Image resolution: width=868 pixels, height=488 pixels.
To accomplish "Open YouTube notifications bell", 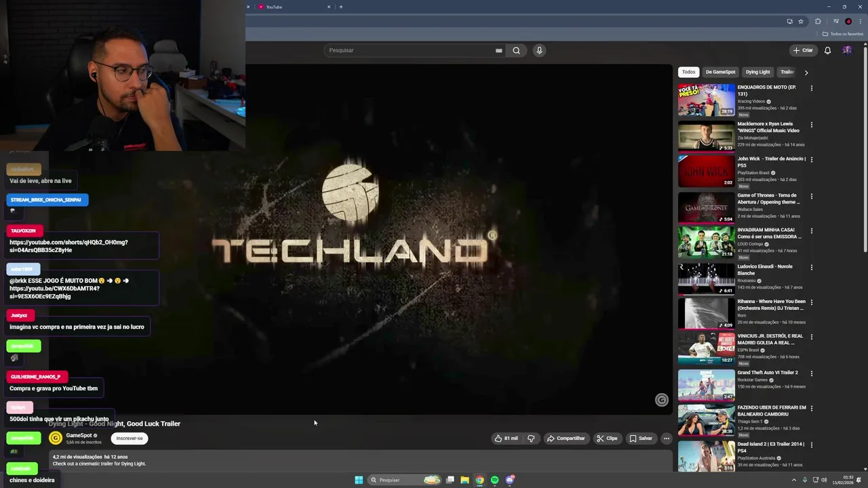I will (827, 50).
